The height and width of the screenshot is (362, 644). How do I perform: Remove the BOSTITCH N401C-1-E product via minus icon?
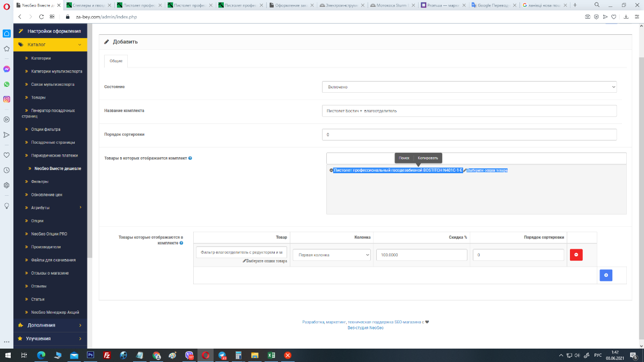[x=331, y=171]
